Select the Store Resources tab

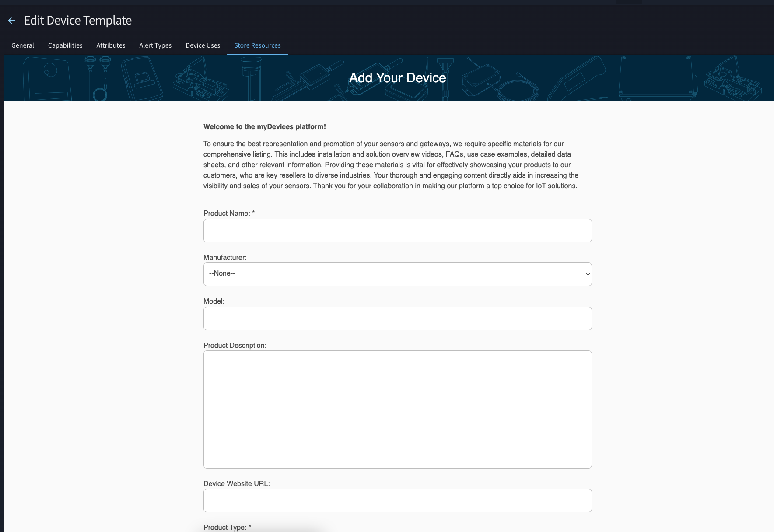[x=257, y=45]
